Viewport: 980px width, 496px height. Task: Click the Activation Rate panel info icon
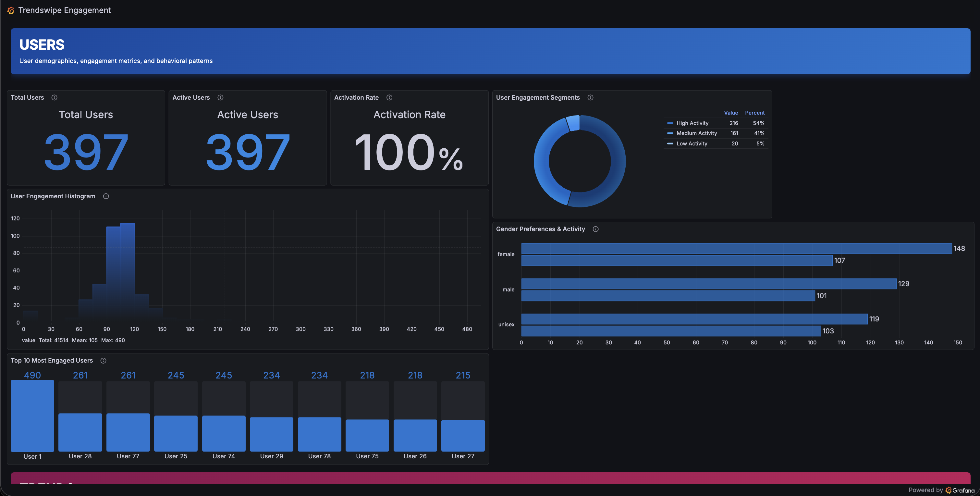pyautogui.click(x=389, y=97)
